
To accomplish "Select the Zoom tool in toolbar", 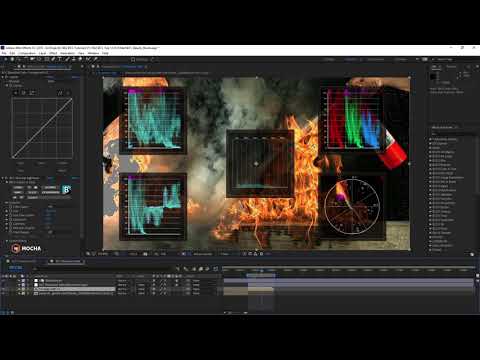I will coord(19,59).
